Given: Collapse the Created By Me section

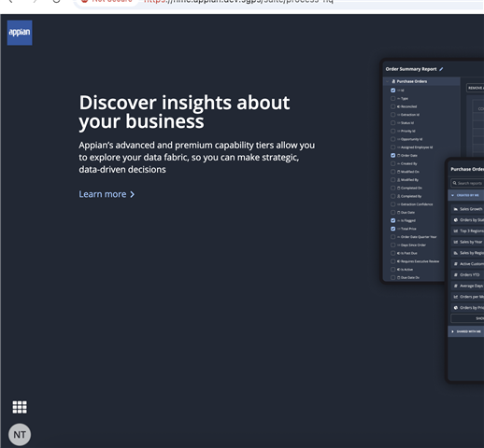Looking at the screenshot, I should tap(452, 195).
